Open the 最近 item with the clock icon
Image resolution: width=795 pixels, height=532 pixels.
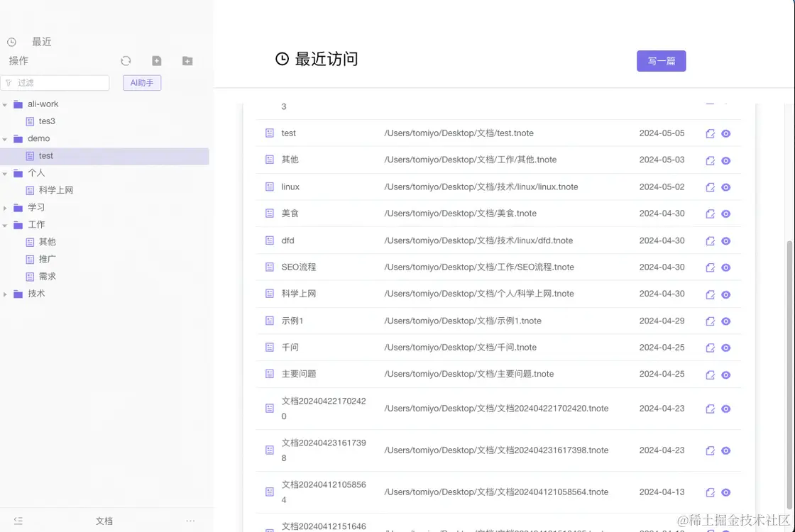29,42
